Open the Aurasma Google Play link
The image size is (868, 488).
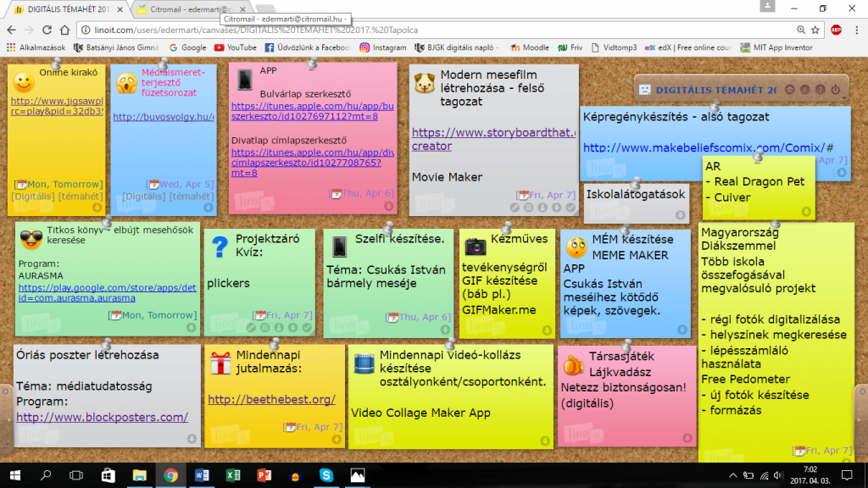point(108,292)
